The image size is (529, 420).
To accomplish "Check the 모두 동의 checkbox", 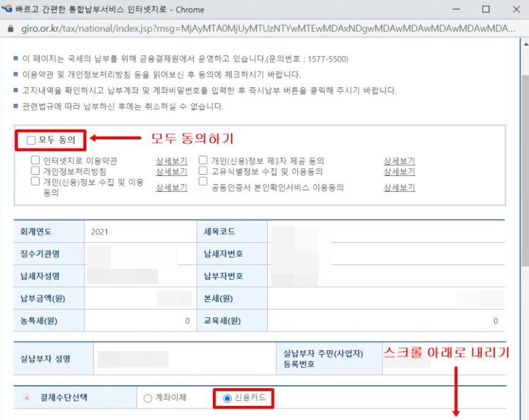I will [31, 140].
